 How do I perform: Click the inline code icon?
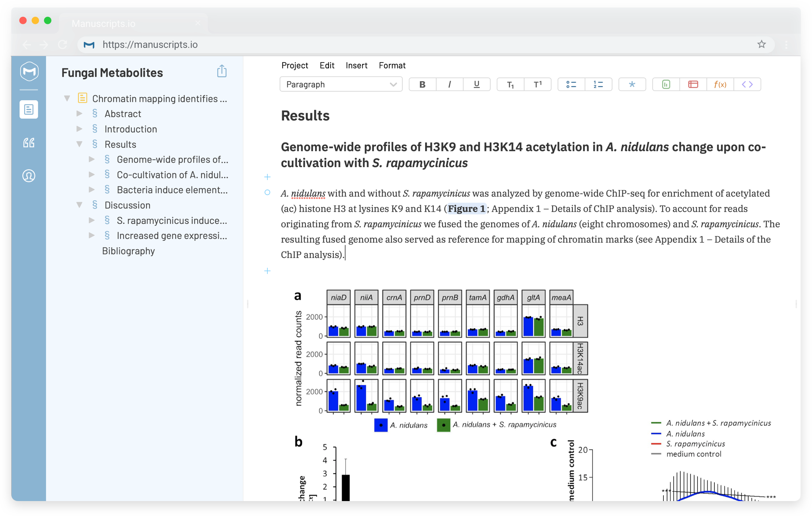[749, 84]
